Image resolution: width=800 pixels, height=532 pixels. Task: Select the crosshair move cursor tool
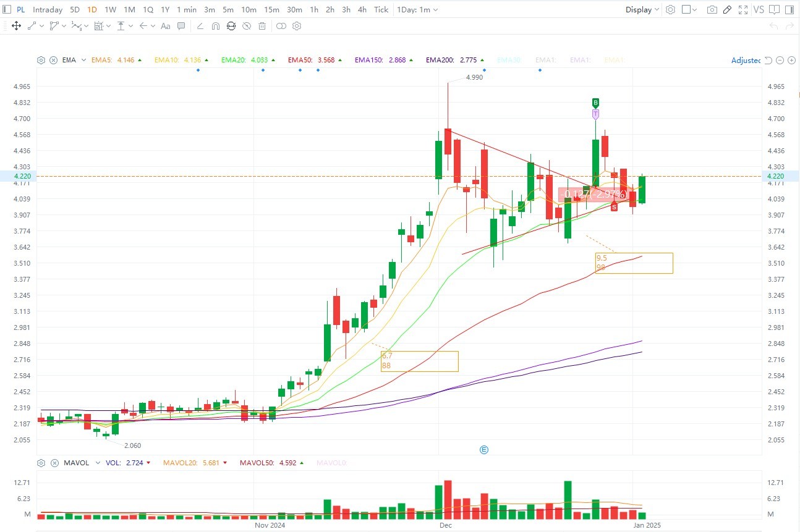coord(16,26)
